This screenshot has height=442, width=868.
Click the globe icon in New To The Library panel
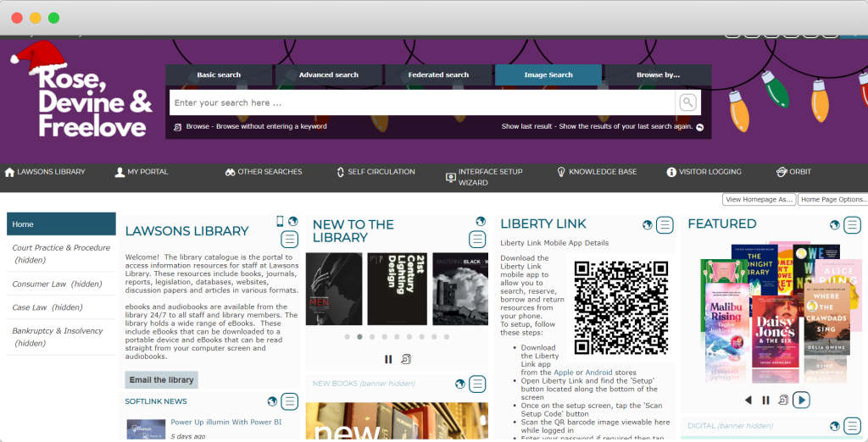(x=481, y=221)
